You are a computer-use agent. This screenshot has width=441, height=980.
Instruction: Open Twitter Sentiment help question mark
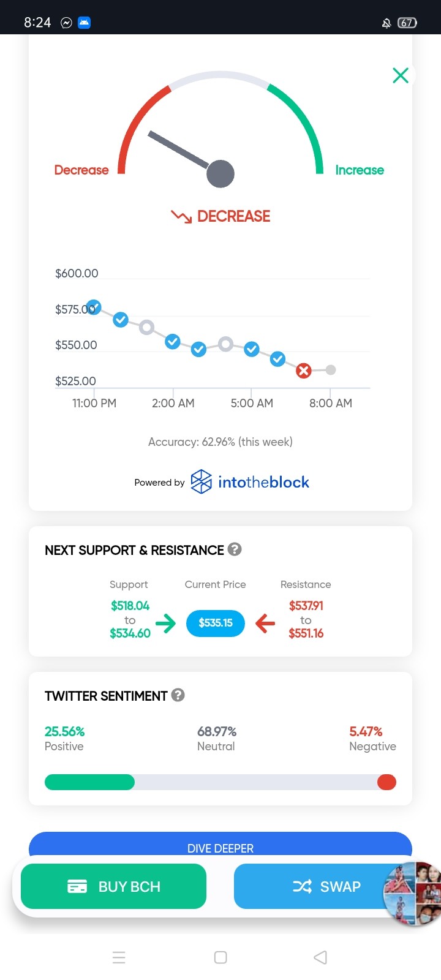[178, 695]
